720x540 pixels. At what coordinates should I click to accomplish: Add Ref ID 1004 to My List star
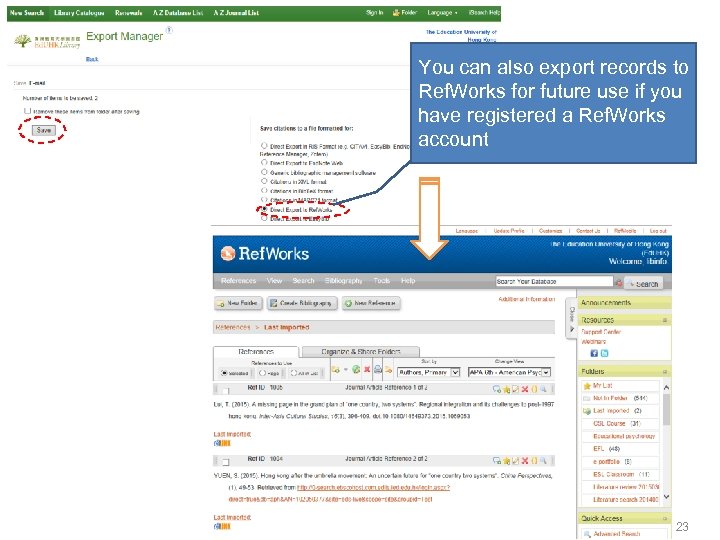tap(506, 461)
